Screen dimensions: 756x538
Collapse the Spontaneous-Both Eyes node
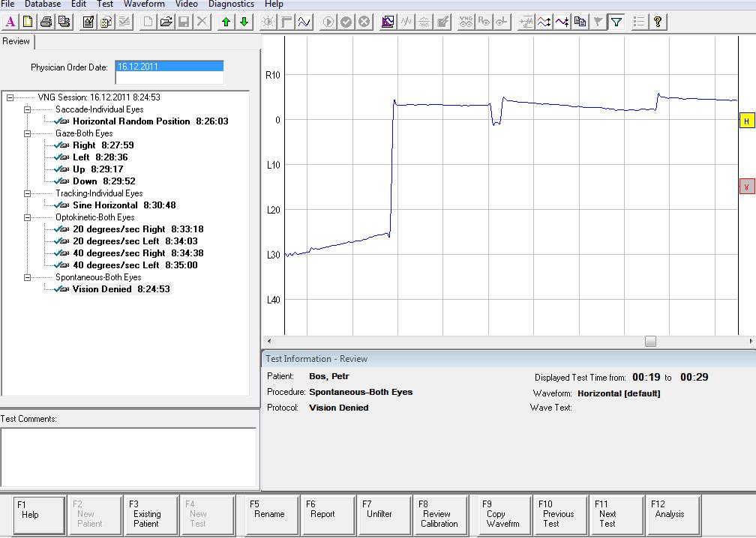click(28, 277)
